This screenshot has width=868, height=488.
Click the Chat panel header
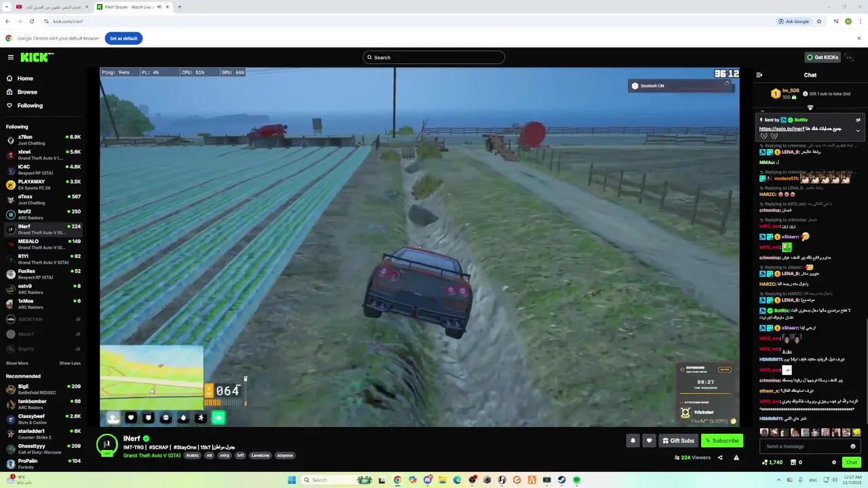810,75
